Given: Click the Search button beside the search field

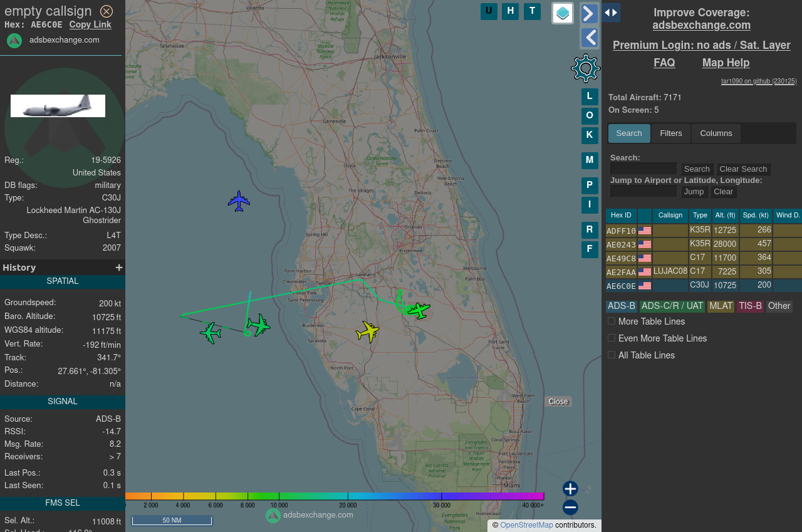Looking at the screenshot, I should point(697,169).
